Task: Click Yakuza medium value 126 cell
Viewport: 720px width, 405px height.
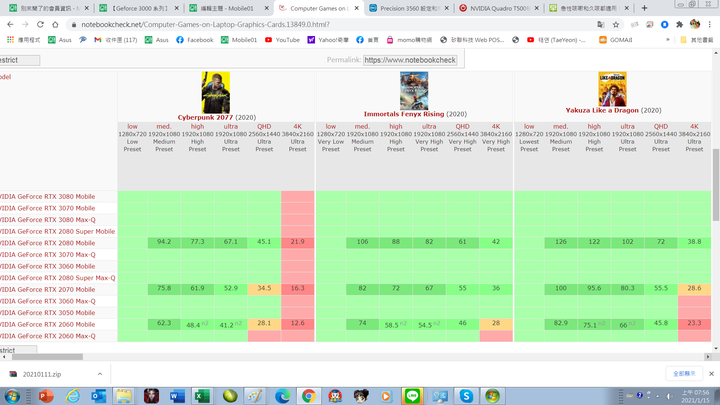Action: pos(561,242)
